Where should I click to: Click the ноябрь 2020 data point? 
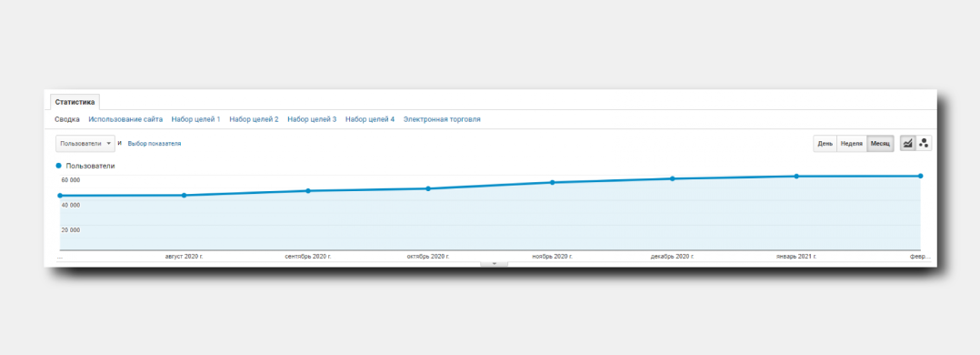pyautogui.click(x=553, y=183)
